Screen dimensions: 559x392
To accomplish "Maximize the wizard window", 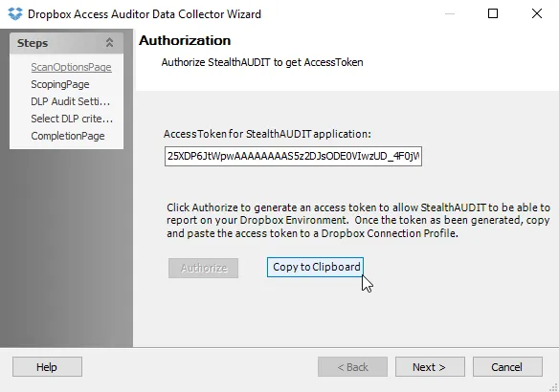I will click(493, 13).
